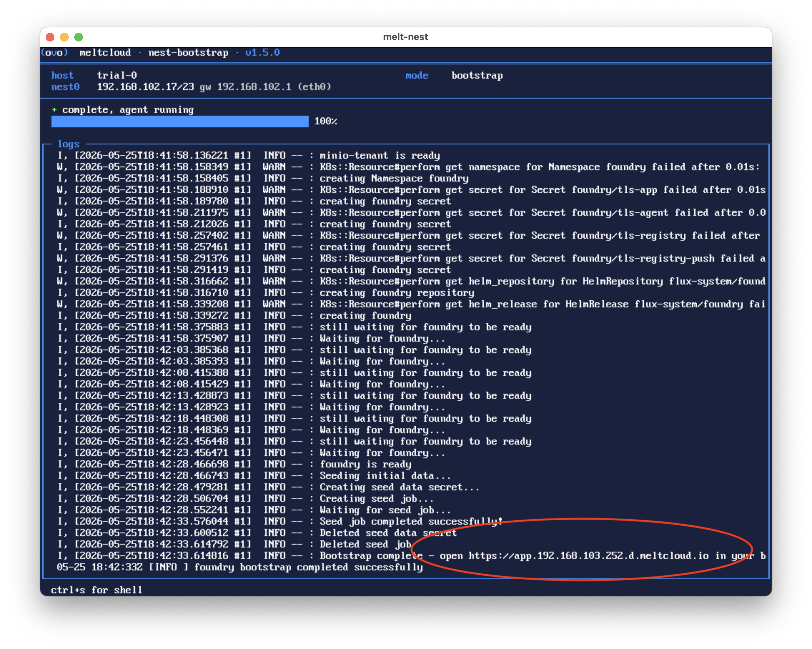The width and height of the screenshot is (812, 649).
Task: Click the WARN line about Namespace foundry
Action: [x=409, y=167]
